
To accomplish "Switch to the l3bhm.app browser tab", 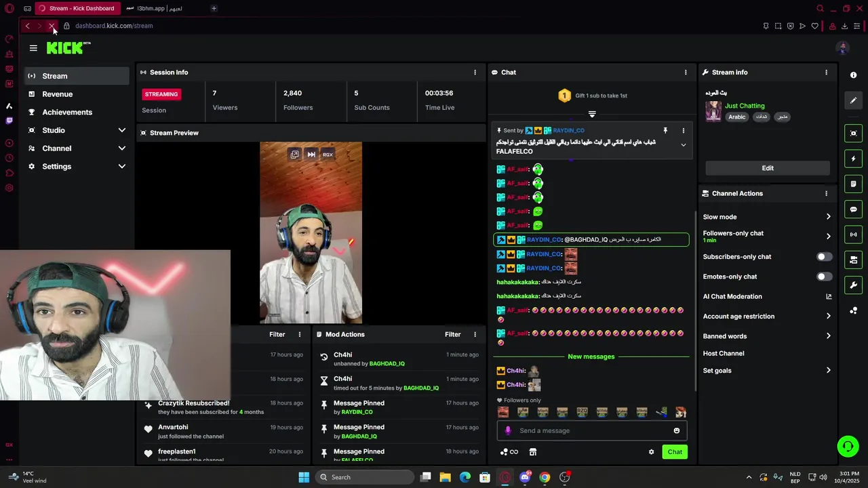I will click(159, 8).
